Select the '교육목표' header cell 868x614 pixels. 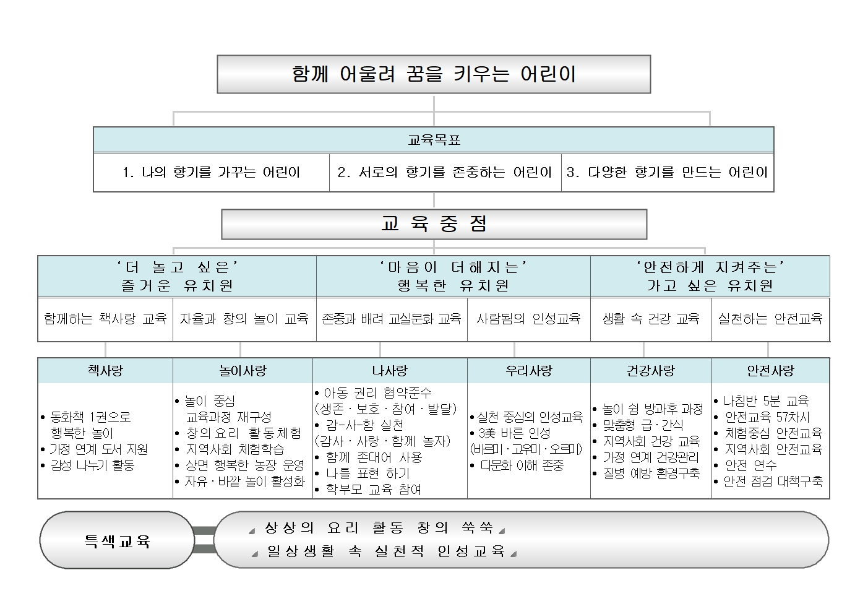434,140
